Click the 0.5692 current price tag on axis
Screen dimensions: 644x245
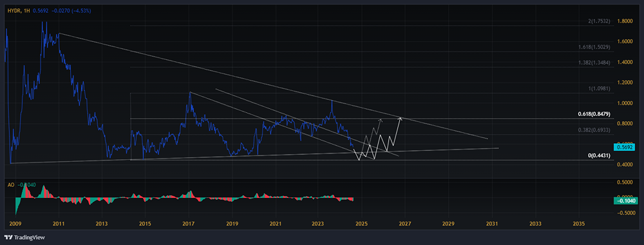(x=624, y=147)
